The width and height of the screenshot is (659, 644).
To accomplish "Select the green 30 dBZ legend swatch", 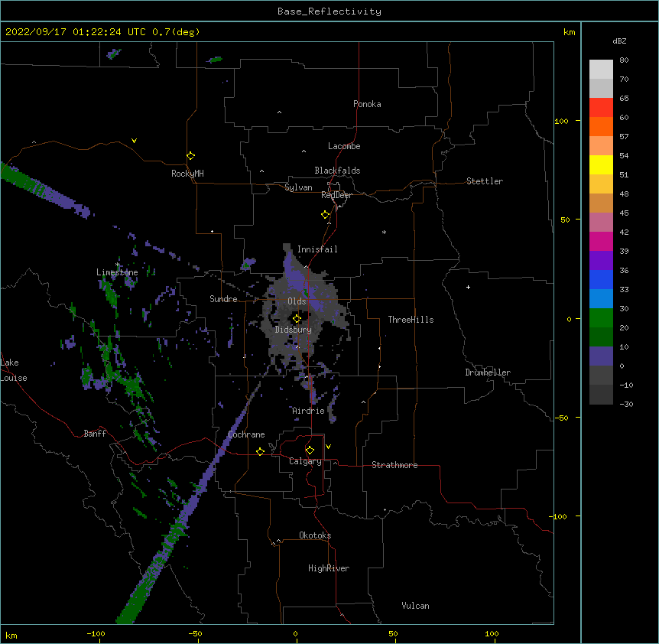I will pos(601,318).
